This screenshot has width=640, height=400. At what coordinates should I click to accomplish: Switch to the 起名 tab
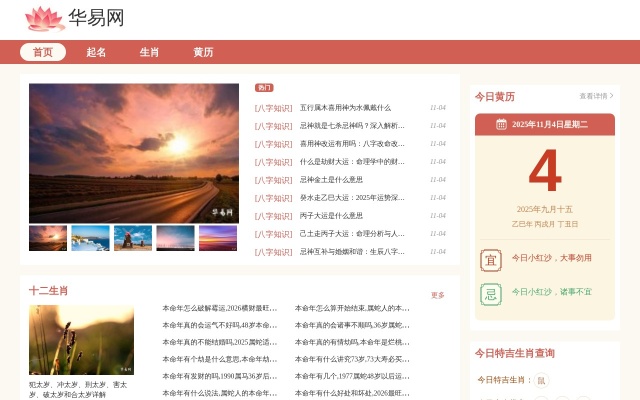click(96, 52)
